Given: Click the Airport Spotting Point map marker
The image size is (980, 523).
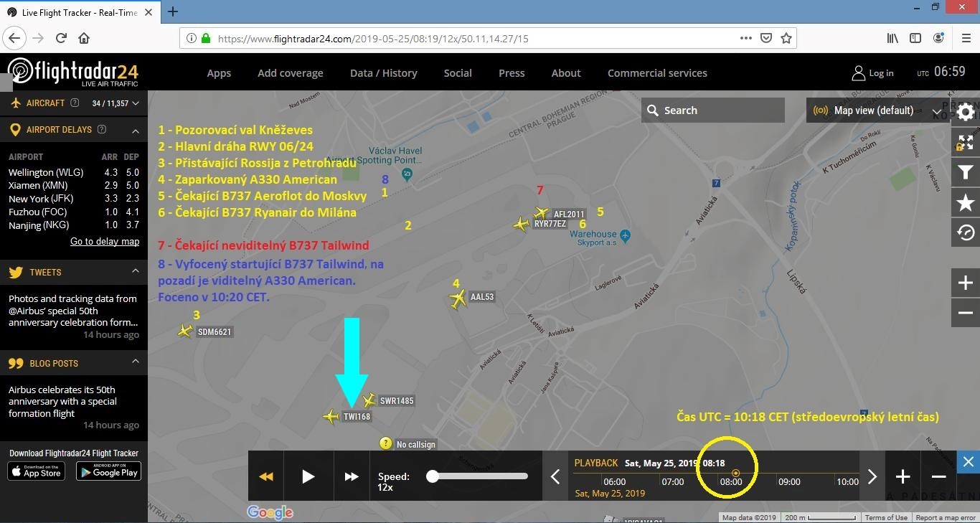Looking at the screenshot, I should pyautogui.click(x=407, y=173).
